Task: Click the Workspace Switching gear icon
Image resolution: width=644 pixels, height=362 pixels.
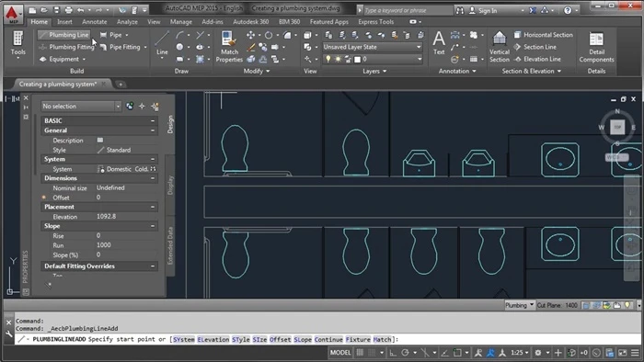Action: tap(537, 353)
